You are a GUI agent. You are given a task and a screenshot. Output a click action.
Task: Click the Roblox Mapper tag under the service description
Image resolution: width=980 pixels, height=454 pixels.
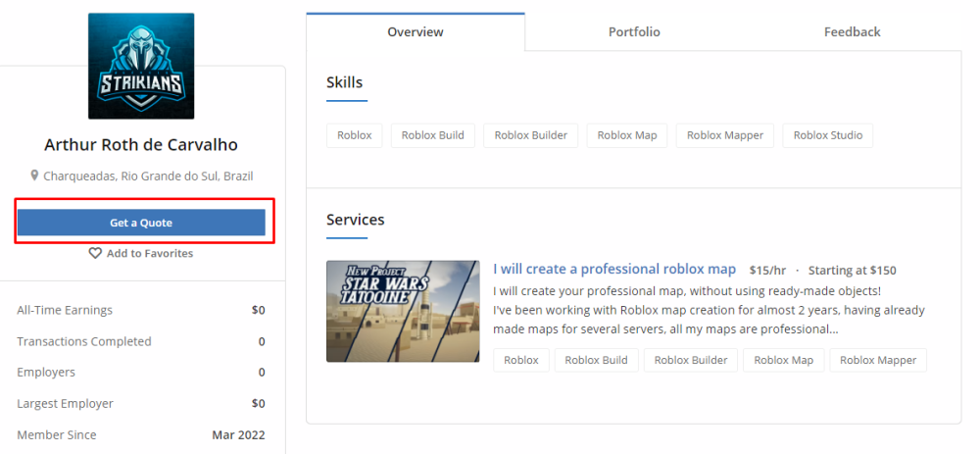[878, 360]
